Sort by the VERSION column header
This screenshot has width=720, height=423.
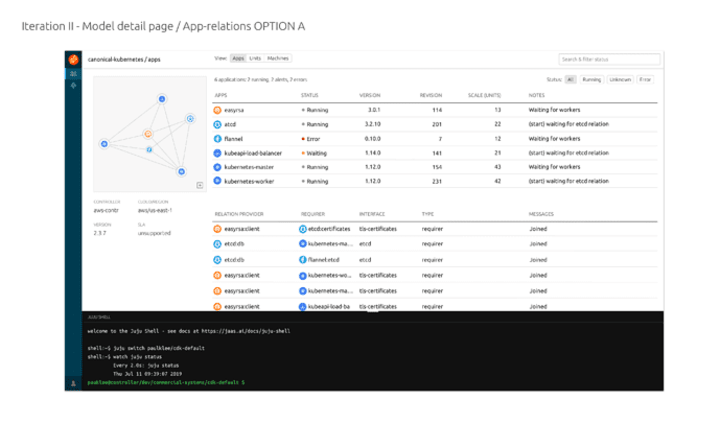point(370,95)
